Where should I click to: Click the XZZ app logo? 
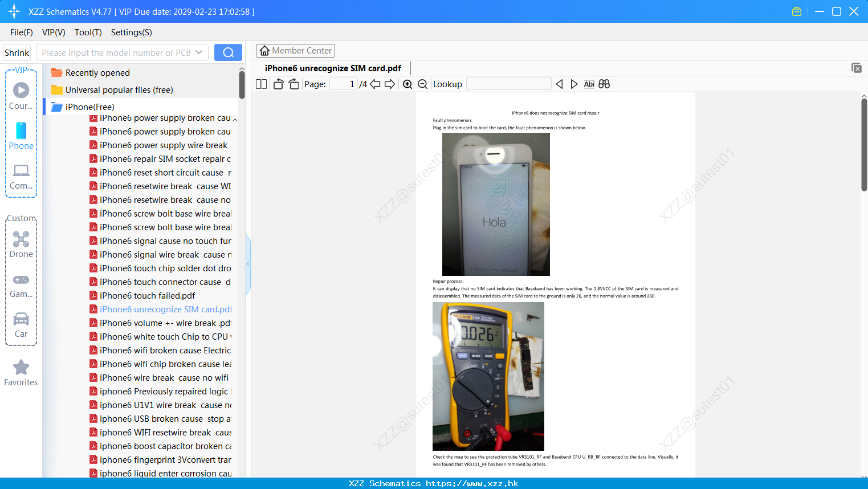[14, 11]
